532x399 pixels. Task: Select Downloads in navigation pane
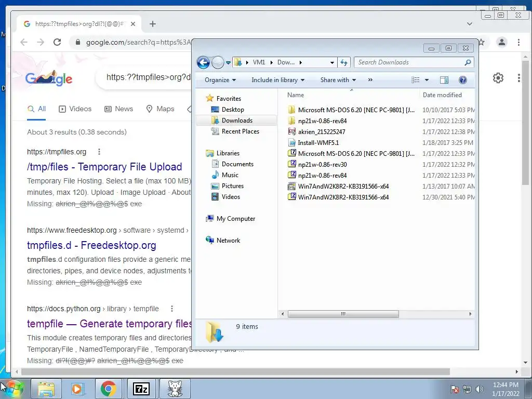[237, 121]
